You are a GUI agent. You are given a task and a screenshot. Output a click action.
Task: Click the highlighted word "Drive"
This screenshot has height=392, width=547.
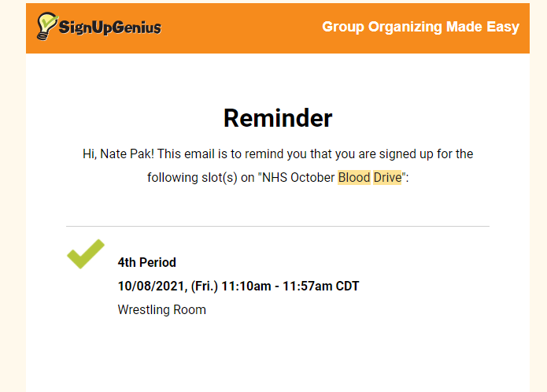(x=387, y=178)
